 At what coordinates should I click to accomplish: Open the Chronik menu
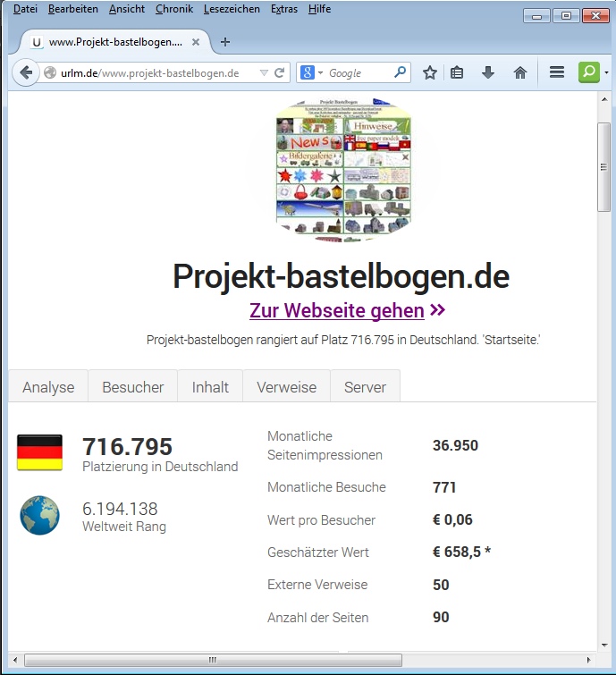pyautogui.click(x=174, y=9)
